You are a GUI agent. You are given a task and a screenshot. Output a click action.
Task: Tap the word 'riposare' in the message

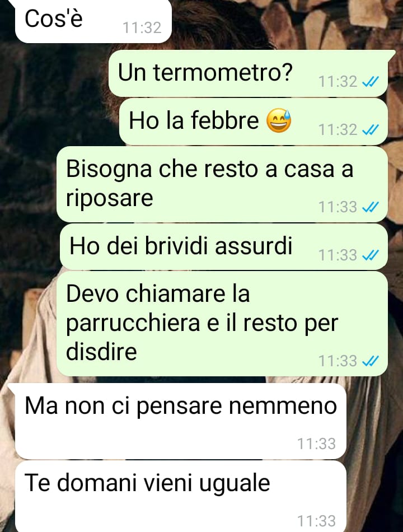(109, 198)
